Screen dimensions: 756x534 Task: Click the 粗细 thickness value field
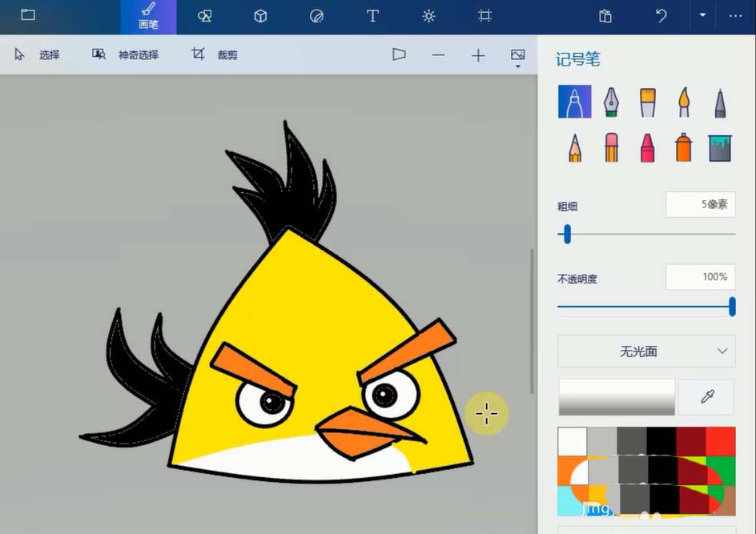(701, 204)
